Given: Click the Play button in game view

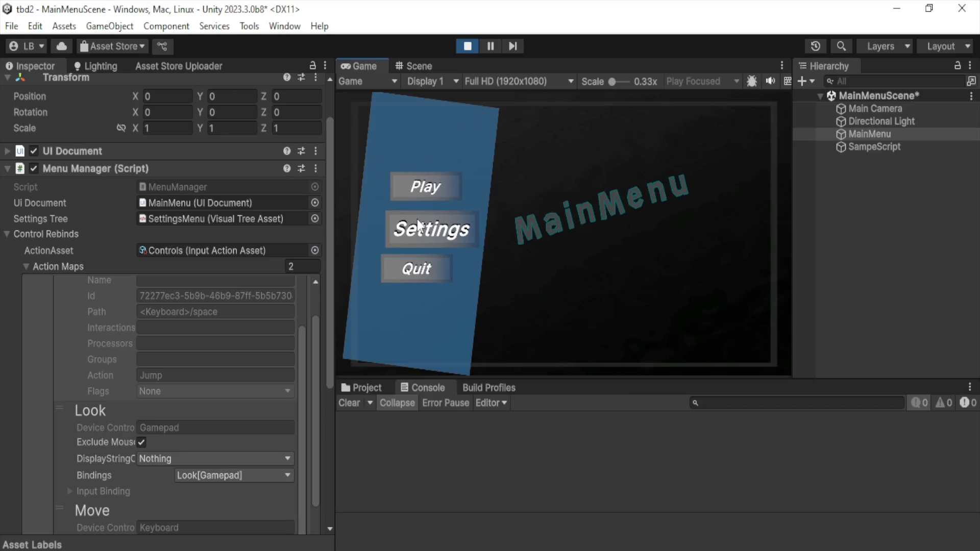Looking at the screenshot, I should click(425, 186).
